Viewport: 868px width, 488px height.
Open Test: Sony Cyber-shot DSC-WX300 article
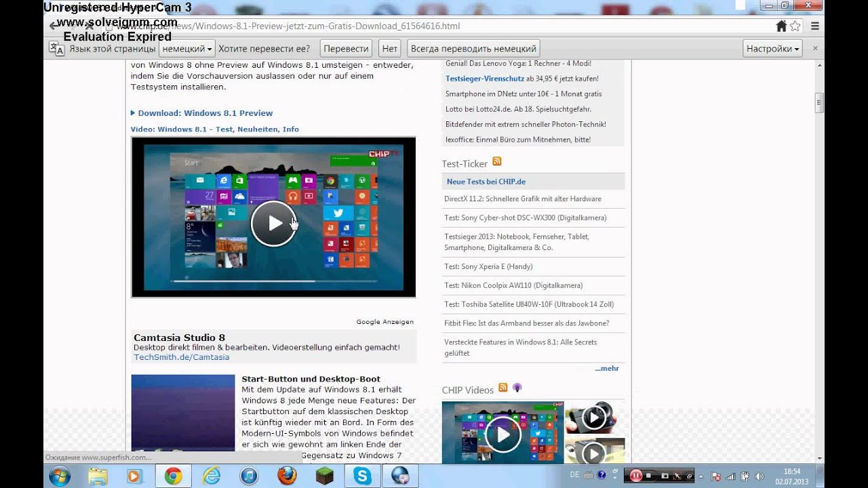point(526,218)
